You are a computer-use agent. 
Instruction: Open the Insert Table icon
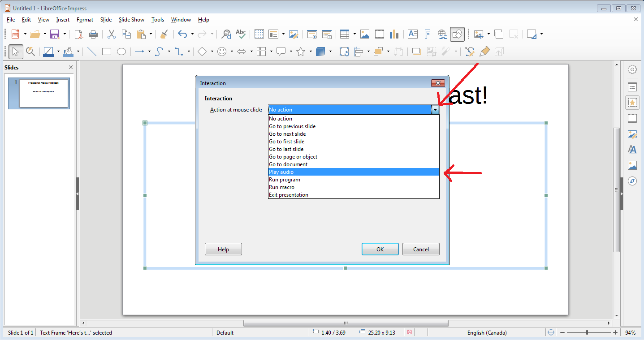345,34
